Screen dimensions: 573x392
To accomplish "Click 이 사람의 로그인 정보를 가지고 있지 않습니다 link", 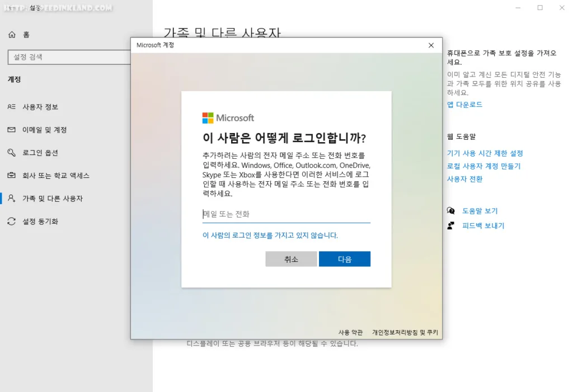I will [x=270, y=235].
